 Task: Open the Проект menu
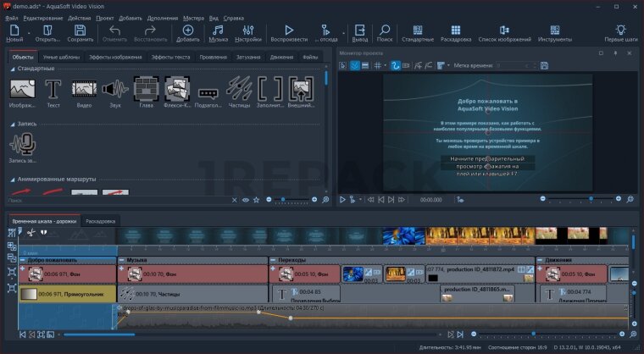[x=105, y=17]
